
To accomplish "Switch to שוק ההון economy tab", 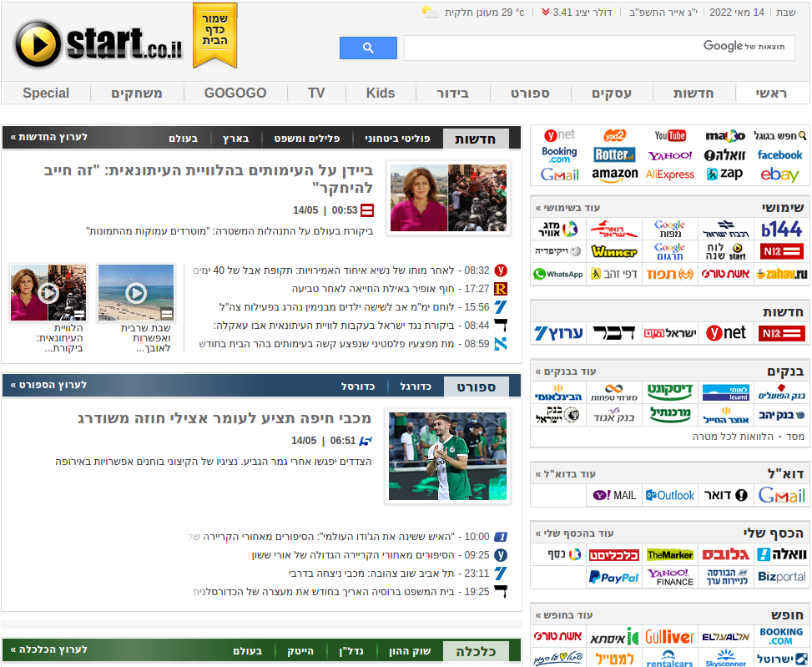I will pos(410,651).
